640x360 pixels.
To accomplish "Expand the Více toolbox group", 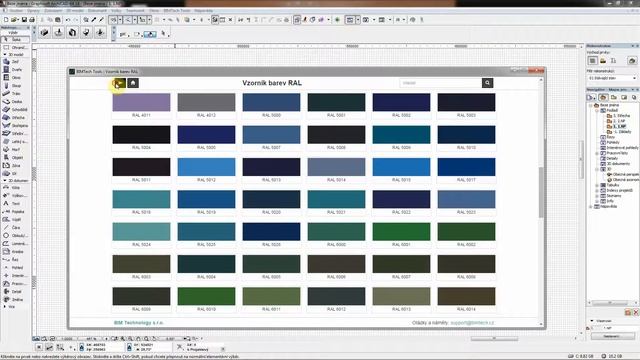I will pyautogui.click(x=4, y=307).
